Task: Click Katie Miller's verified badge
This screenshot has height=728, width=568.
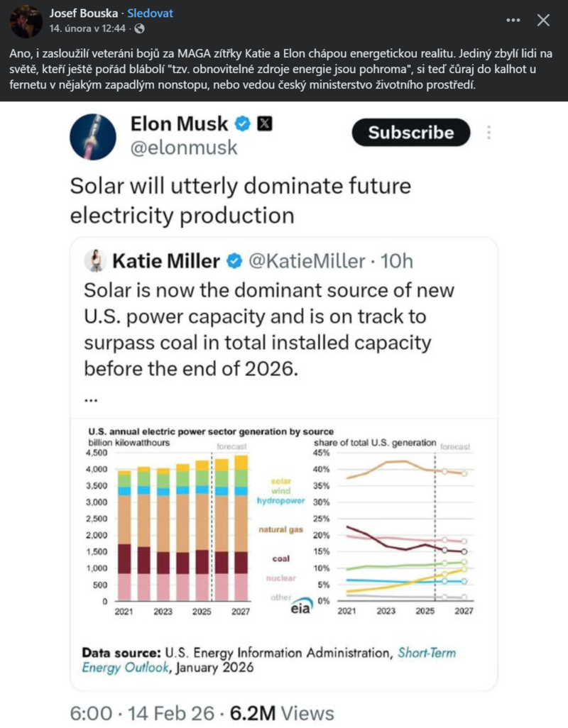Action: (234, 262)
